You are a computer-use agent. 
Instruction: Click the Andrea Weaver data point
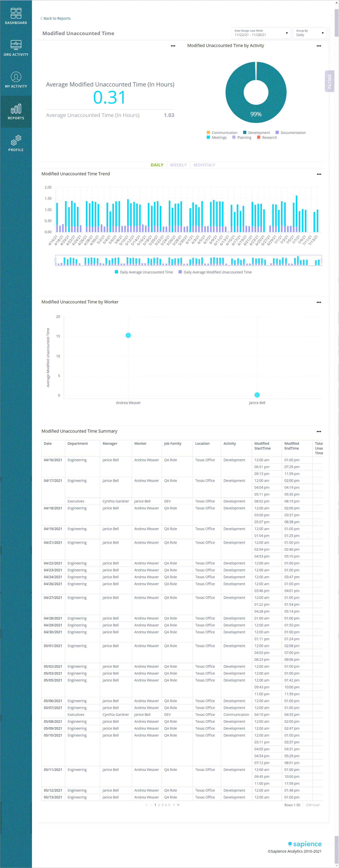tap(128, 335)
